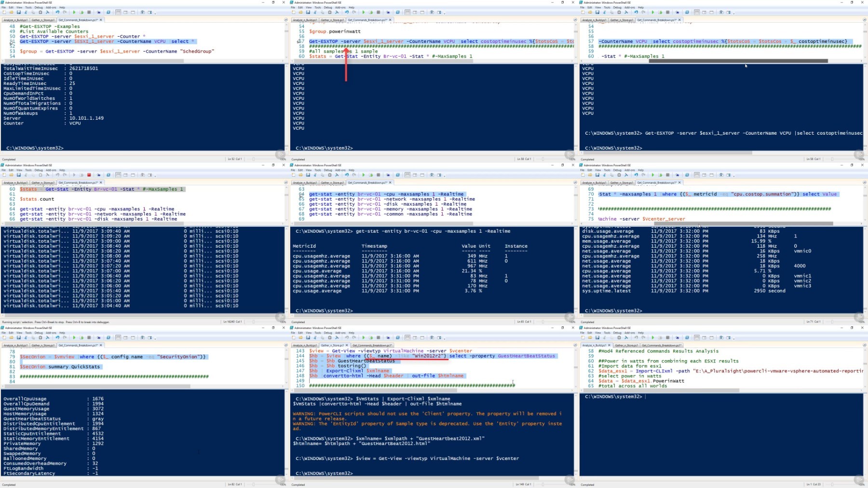Click Stop Operation in the GuestHeartbeat2012 window
This screenshot has height=488, width=868.
click(x=378, y=338)
